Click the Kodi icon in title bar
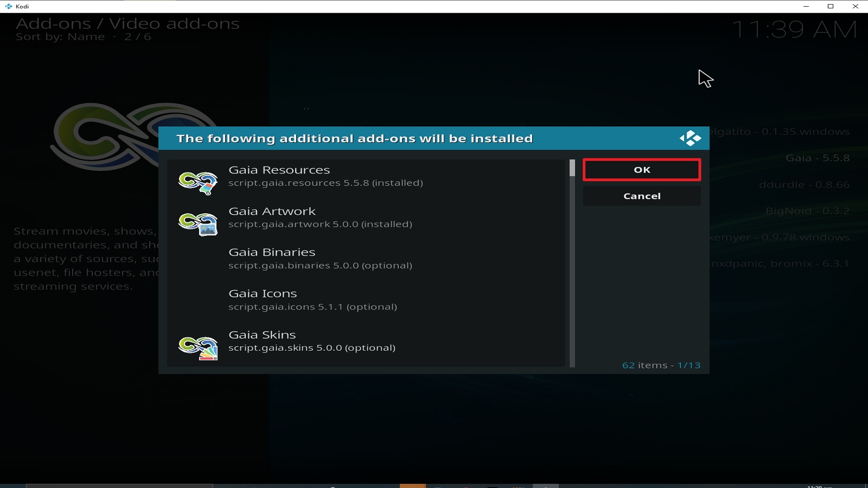 pyautogui.click(x=8, y=6)
